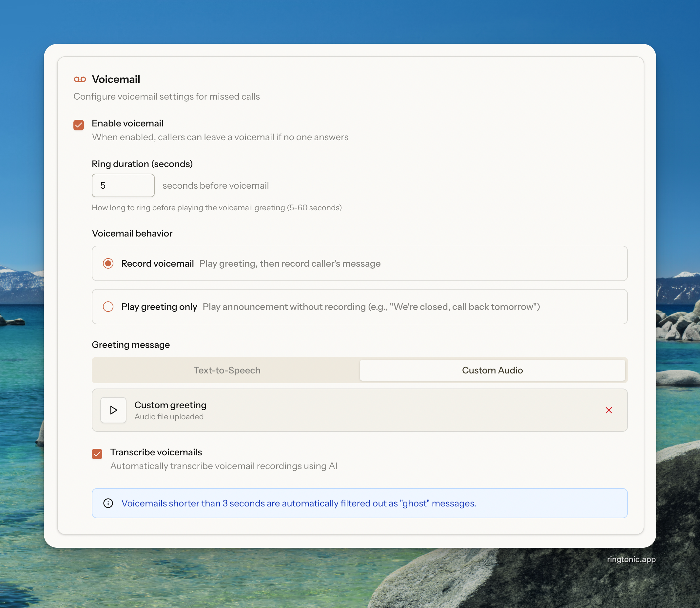Screen dimensions: 700x608
Task: Click the info icon in the ghost messages notice
Action: click(108, 503)
